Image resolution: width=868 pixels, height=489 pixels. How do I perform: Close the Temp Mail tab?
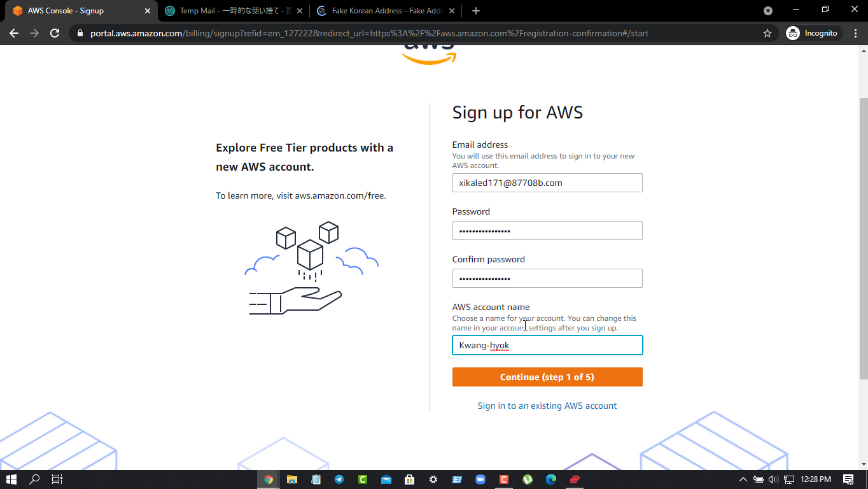point(300,11)
